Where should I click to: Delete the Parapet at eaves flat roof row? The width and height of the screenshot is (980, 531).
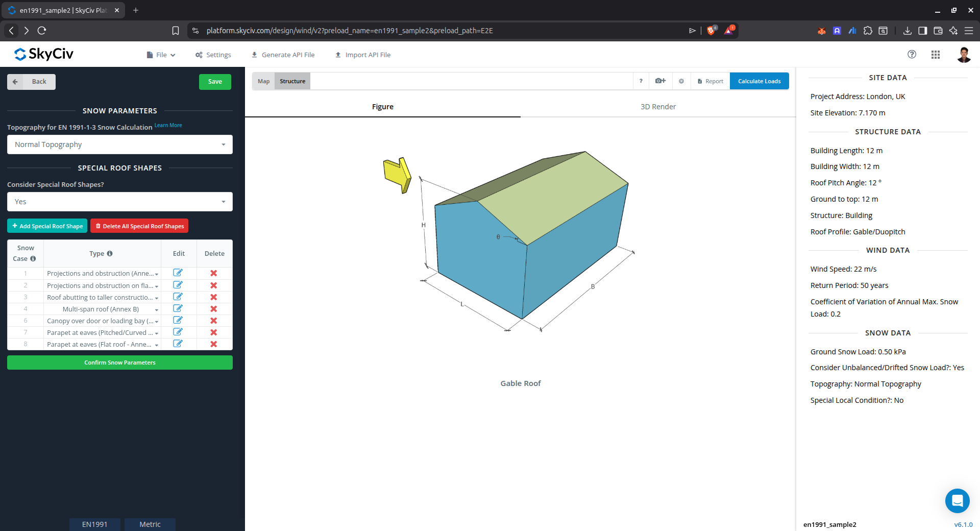pos(213,344)
